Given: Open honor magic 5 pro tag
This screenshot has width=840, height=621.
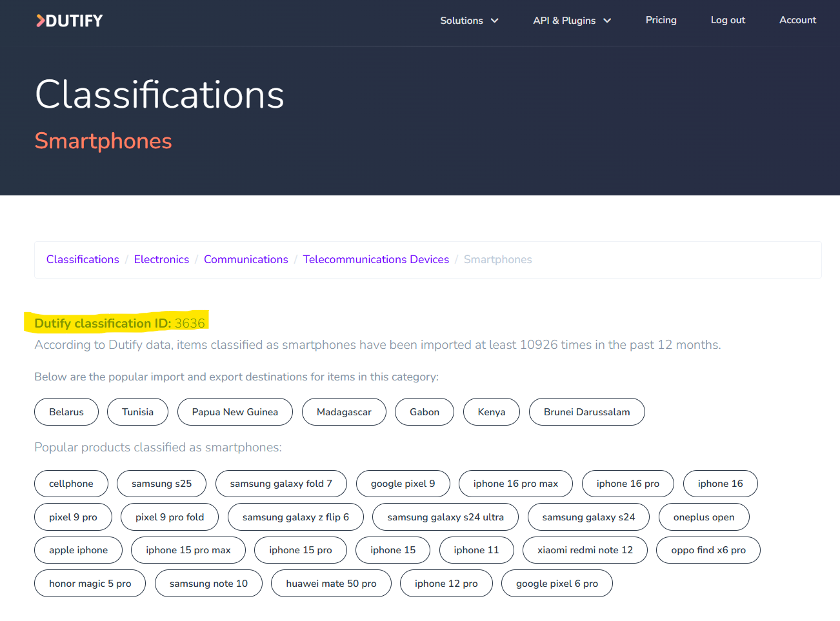Looking at the screenshot, I should point(90,584).
